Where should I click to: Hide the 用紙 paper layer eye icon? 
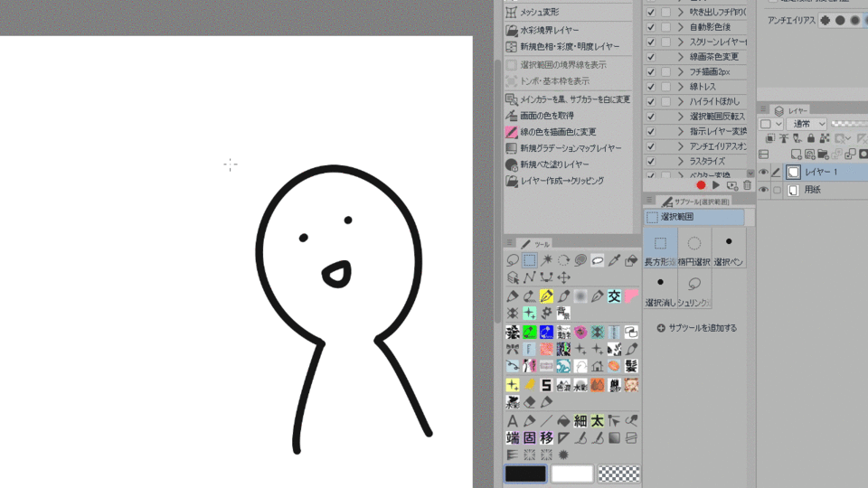coord(763,190)
